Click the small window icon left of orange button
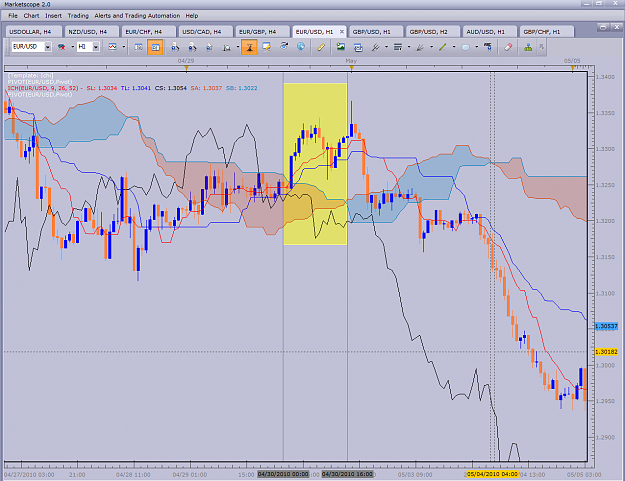Image resolution: width=625 pixels, height=481 pixels. coord(138,47)
